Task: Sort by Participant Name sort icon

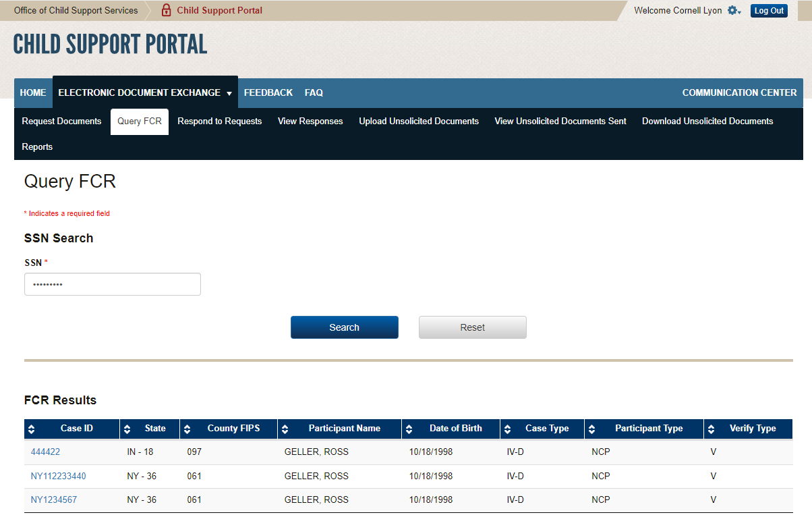Action: 285,429
